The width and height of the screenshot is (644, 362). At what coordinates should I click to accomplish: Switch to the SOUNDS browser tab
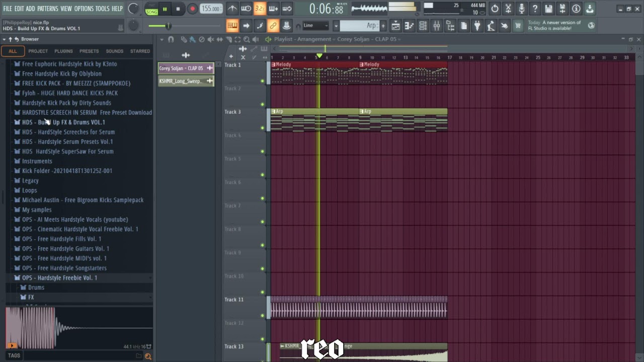coord(114,51)
